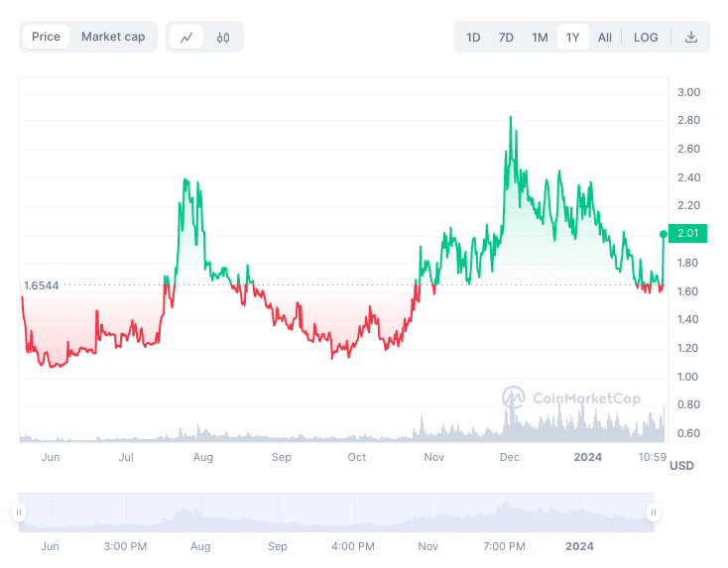This screenshot has width=728, height=568.
Task: Click left range selector handle
Action: coord(18,512)
